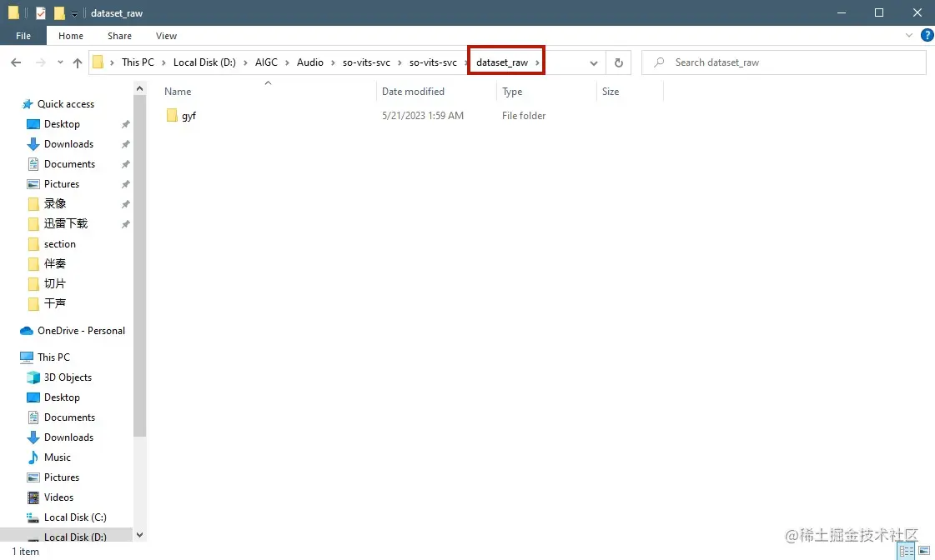Open the 切片 folder in sidebar
935x560 pixels.
(x=55, y=284)
